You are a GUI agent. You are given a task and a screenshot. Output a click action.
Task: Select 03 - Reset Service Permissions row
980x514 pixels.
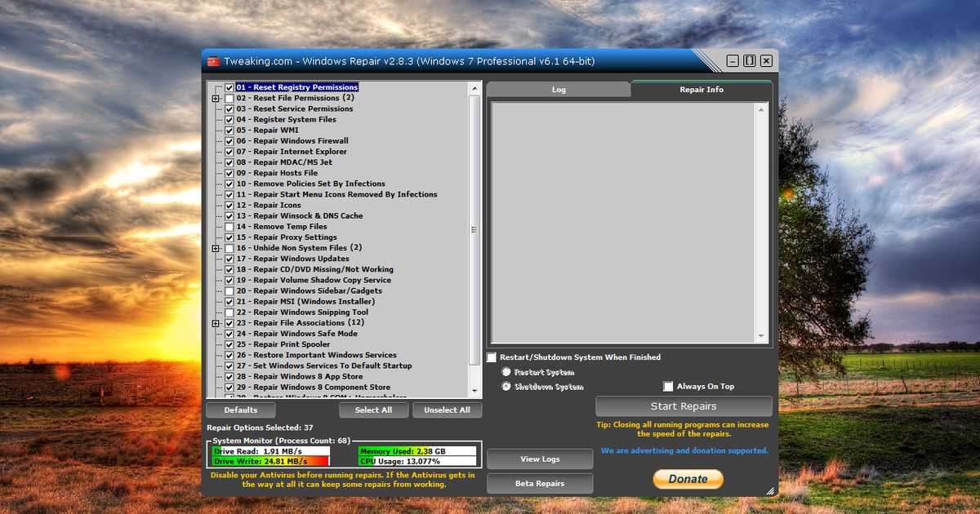295,109
